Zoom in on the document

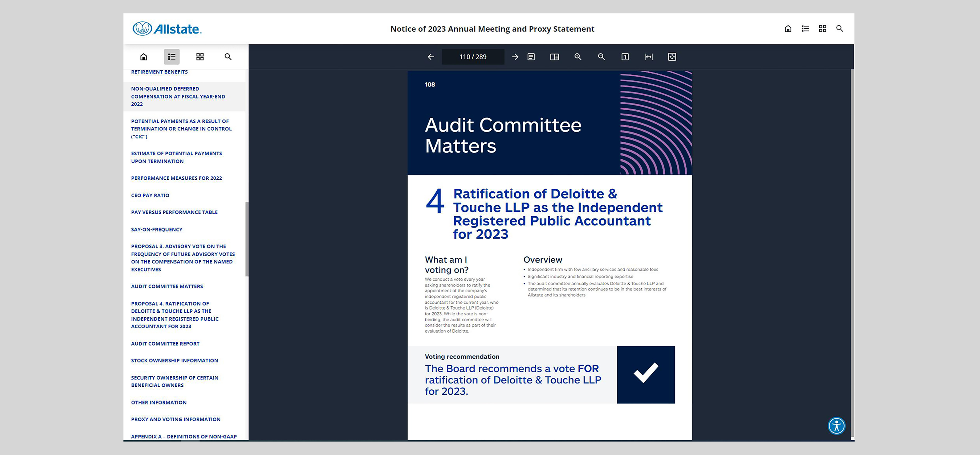(x=578, y=57)
